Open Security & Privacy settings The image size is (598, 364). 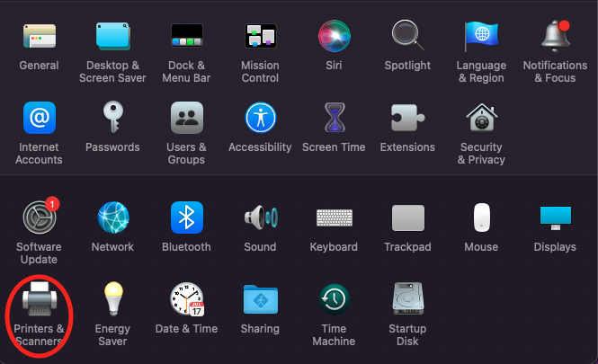click(482, 118)
